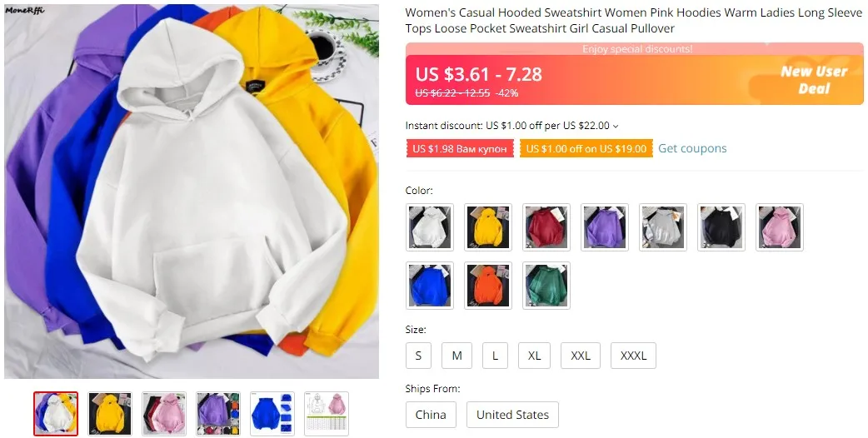The height and width of the screenshot is (438, 868).
Task: Show the yellow hoodie gallery thumbnail
Action: coord(110,414)
